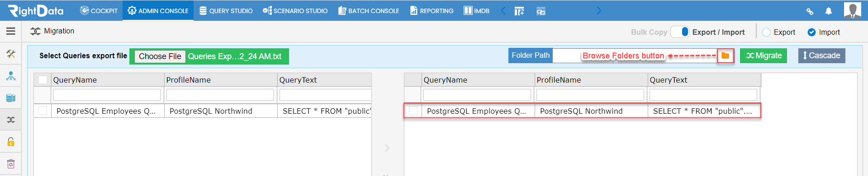Screen dimensions: 868x176
Task: Click the add table column icon
Action: pos(519,11)
